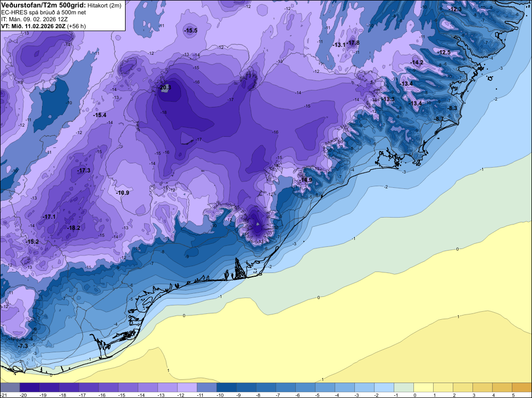Click the -7.3 temperature label
Screen dimensions: 532x398
[23, 346]
